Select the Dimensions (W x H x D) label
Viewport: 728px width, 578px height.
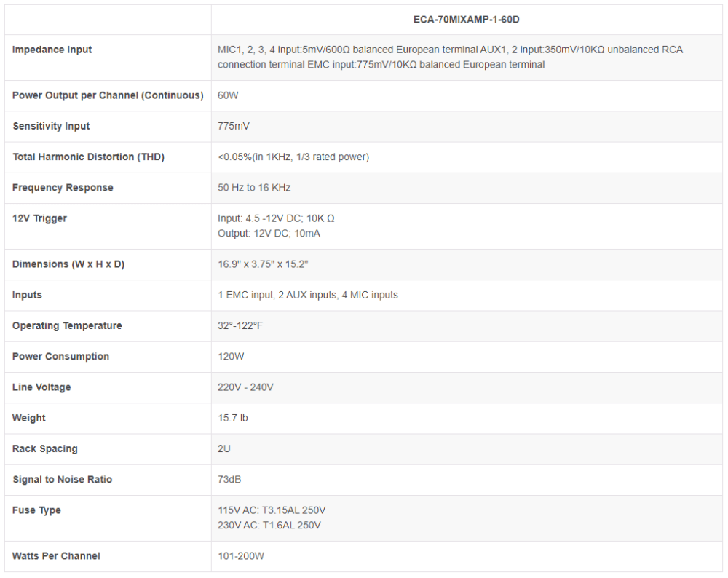pyautogui.click(x=68, y=264)
